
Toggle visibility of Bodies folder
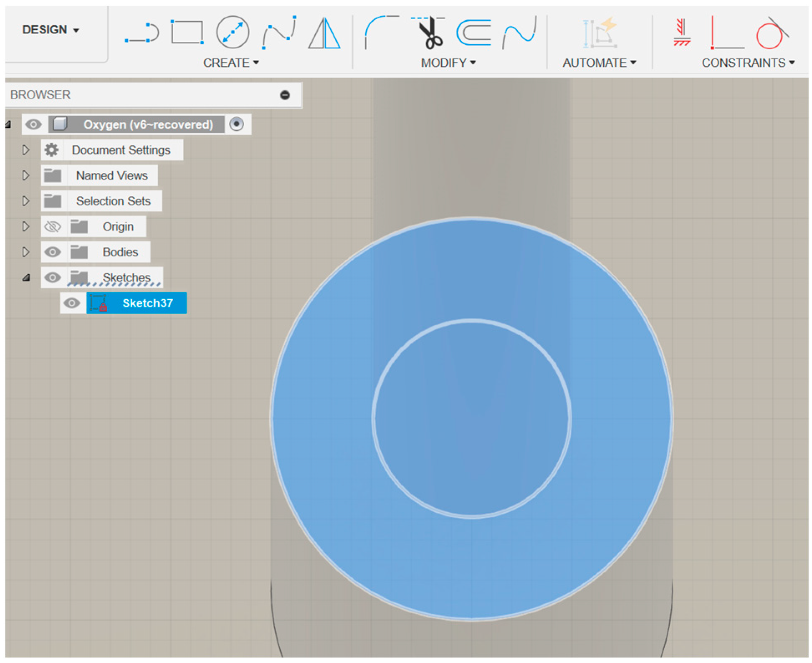tap(53, 252)
